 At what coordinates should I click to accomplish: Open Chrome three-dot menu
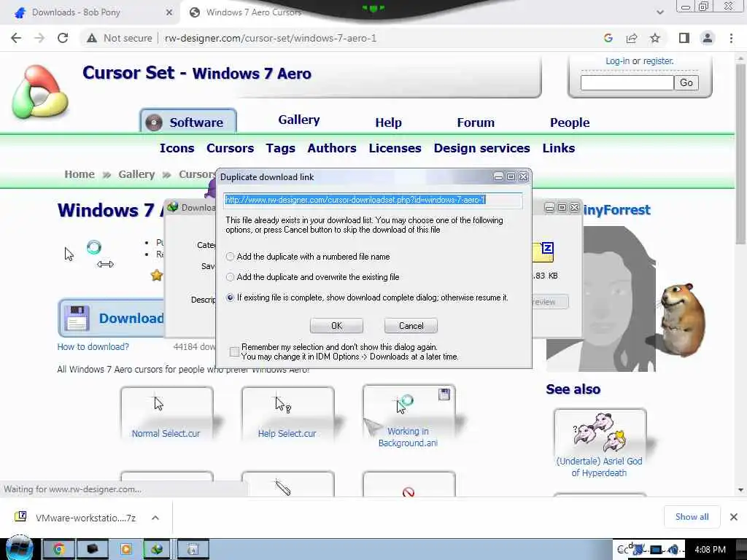[x=731, y=38]
